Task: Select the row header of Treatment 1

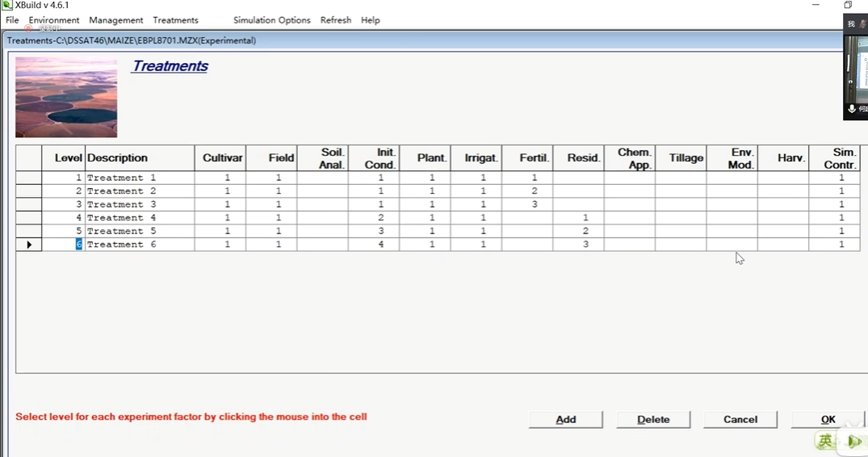Action: (29, 178)
